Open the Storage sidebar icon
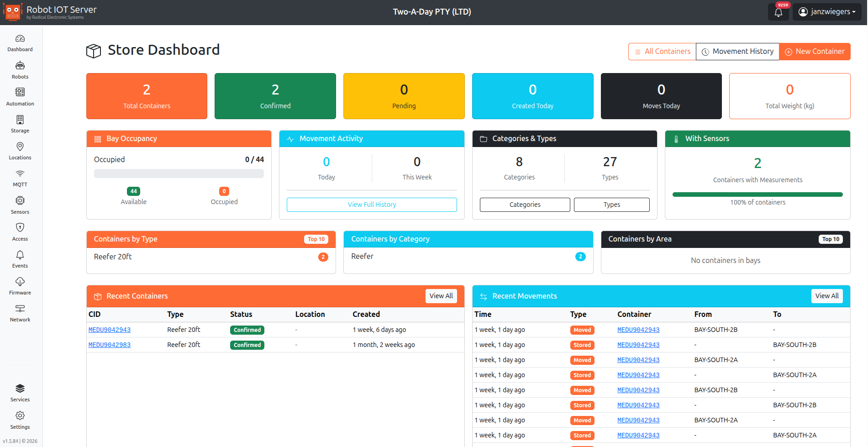Screen dimensions: 868x447 tap(20, 120)
